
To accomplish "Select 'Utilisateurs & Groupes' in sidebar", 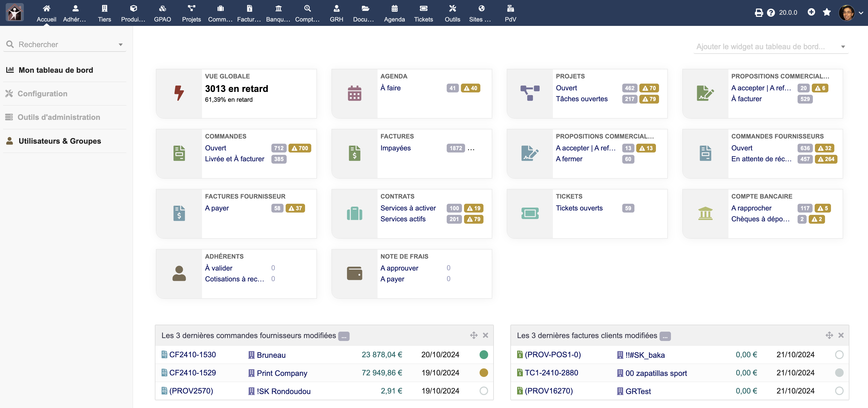I will pos(60,141).
